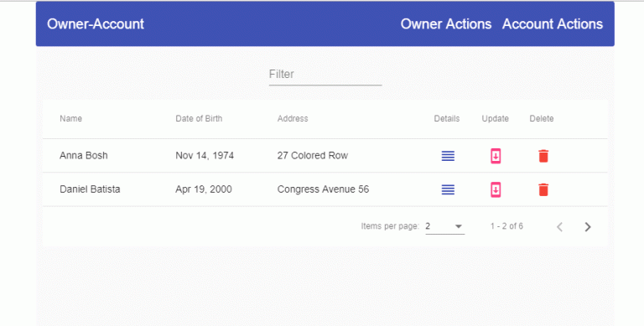This screenshot has height=326, width=644.
Task: Open details icon for Anna Bosh
Action: pyautogui.click(x=448, y=156)
